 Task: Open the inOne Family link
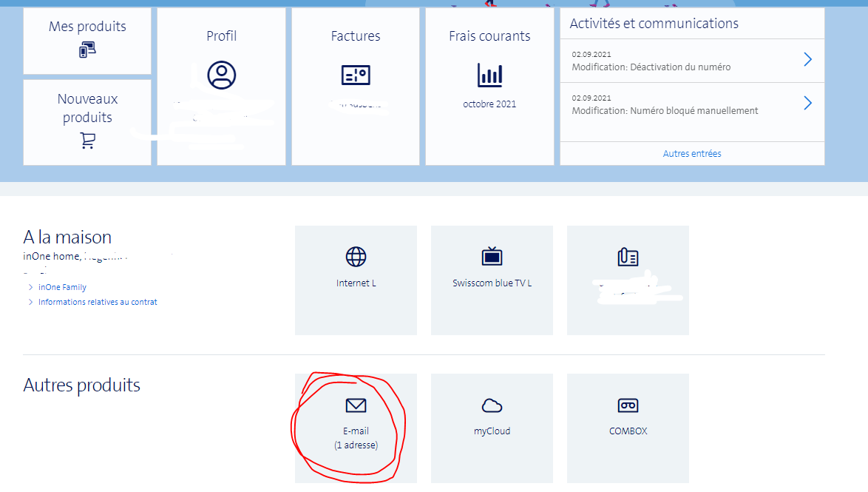[62, 287]
